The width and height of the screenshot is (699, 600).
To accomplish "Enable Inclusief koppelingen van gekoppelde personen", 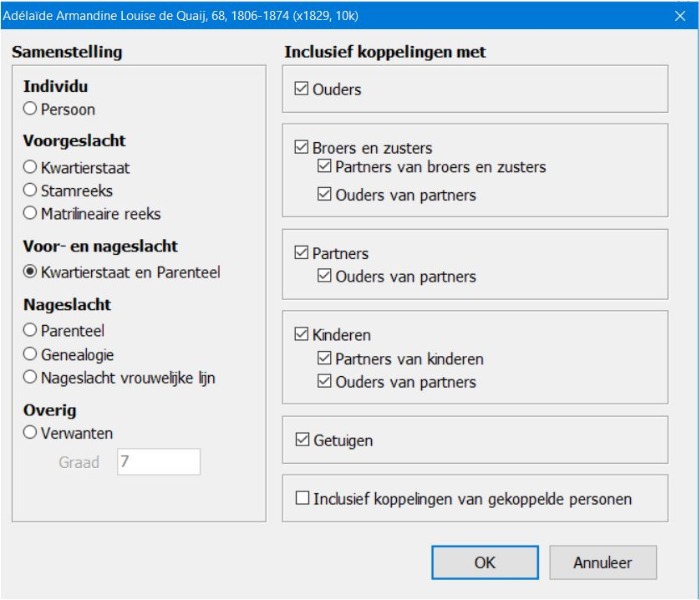I will tap(302, 498).
